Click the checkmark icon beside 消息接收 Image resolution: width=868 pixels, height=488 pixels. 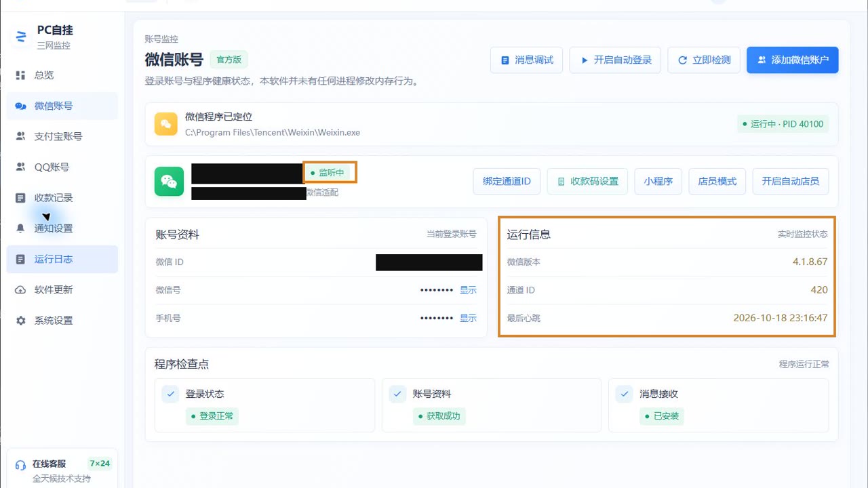pyautogui.click(x=625, y=394)
